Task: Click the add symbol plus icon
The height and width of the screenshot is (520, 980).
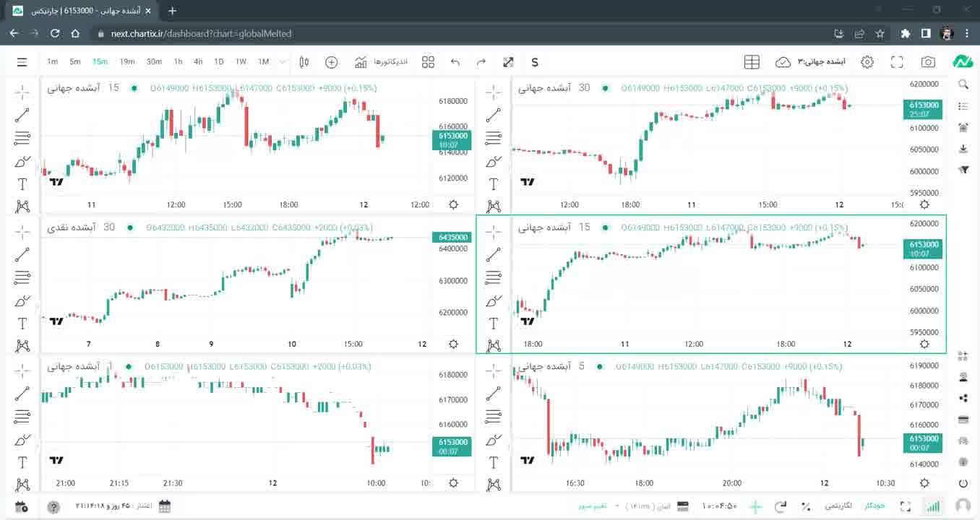Action: pos(331,62)
